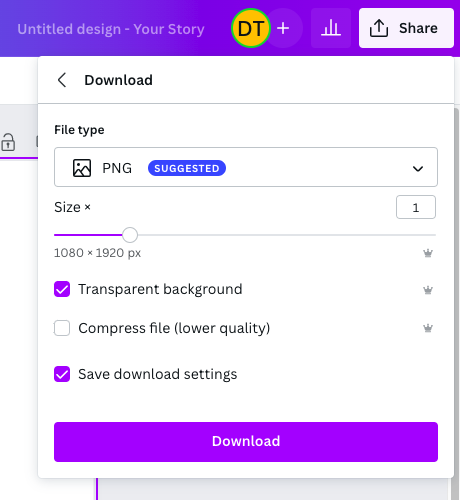Viewport: 460px width, 500px height.
Task: Click the size slider handle
Action: pos(130,235)
